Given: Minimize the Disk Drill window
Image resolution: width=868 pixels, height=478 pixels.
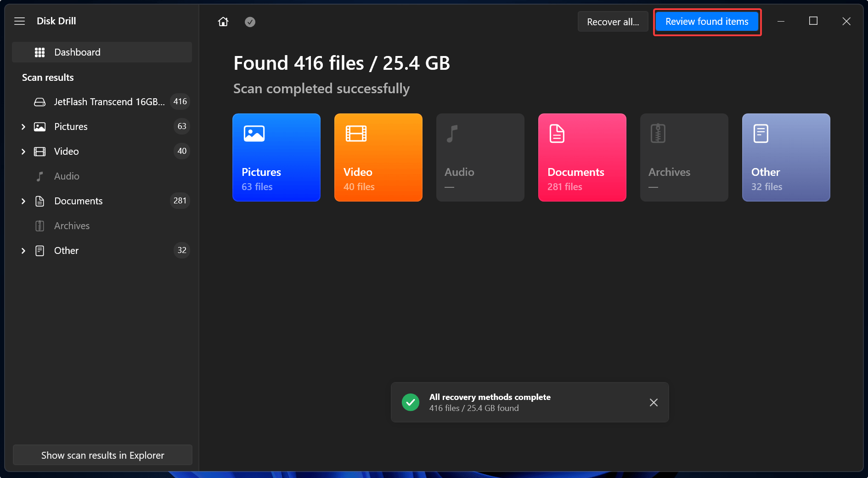Looking at the screenshot, I should point(781,21).
